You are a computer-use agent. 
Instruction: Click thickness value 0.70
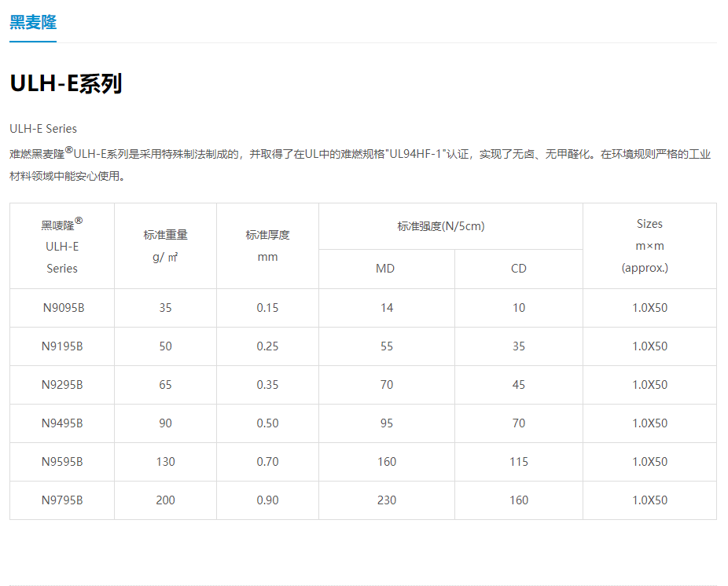tap(267, 462)
